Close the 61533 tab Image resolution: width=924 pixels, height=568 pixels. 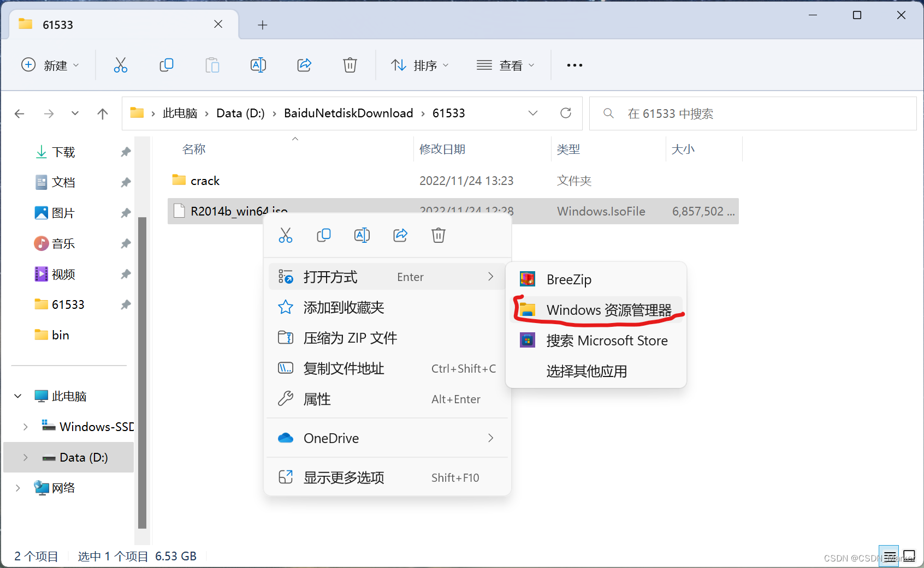pyautogui.click(x=218, y=24)
